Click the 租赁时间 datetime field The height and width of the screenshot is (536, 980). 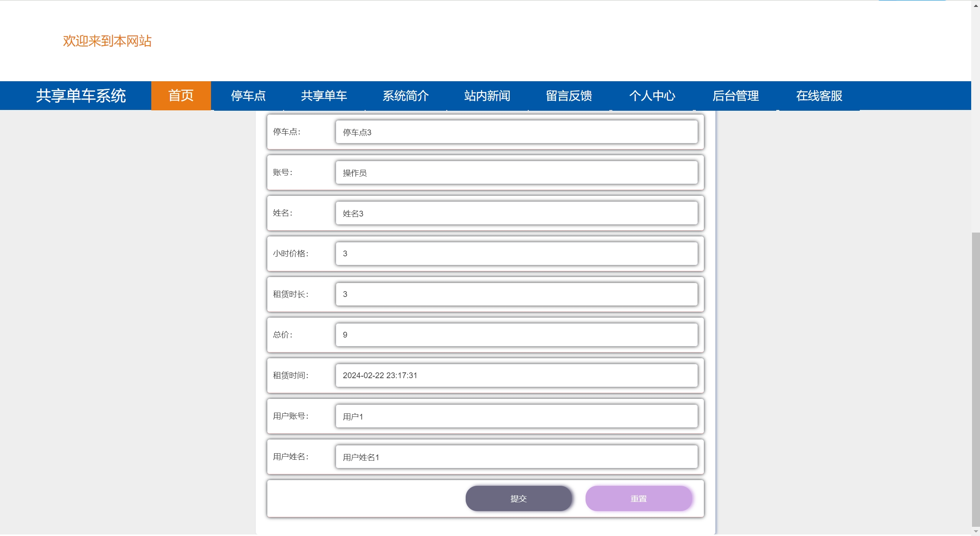pyautogui.click(x=516, y=375)
